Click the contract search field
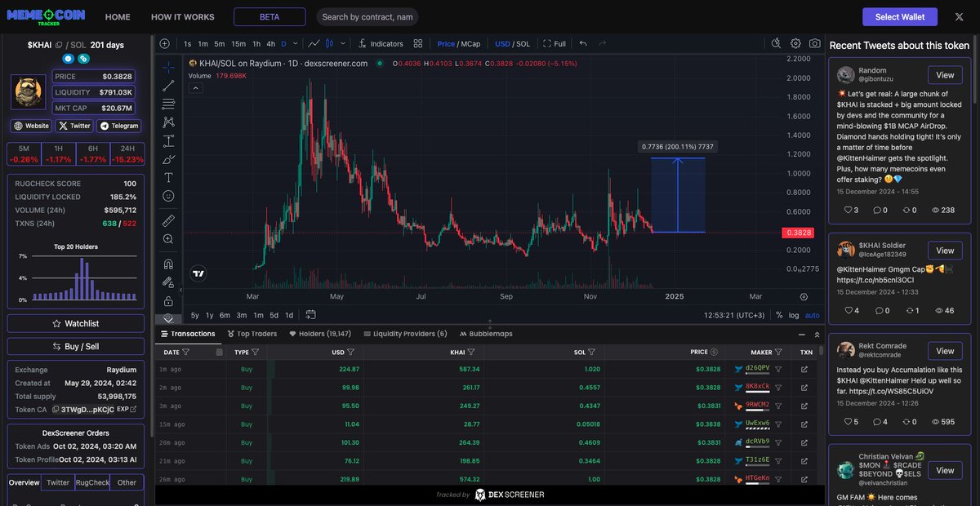The width and height of the screenshot is (980, 506). 367,17
